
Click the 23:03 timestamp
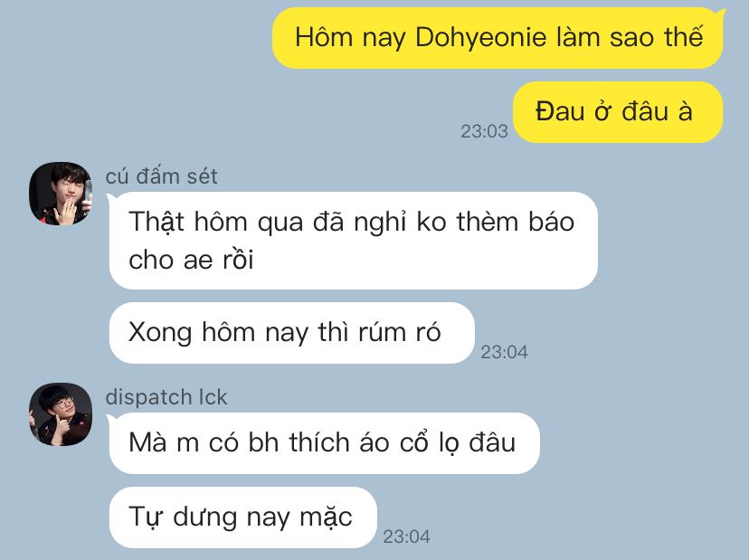(484, 131)
